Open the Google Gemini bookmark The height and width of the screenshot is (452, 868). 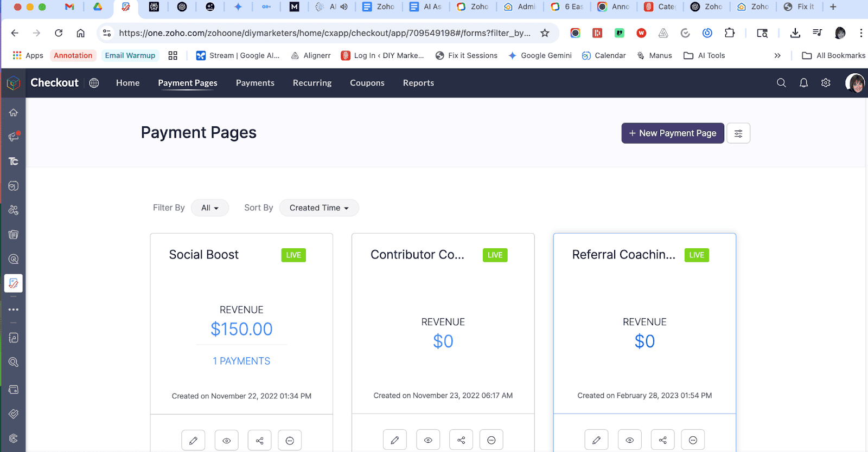(x=540, y=55)
